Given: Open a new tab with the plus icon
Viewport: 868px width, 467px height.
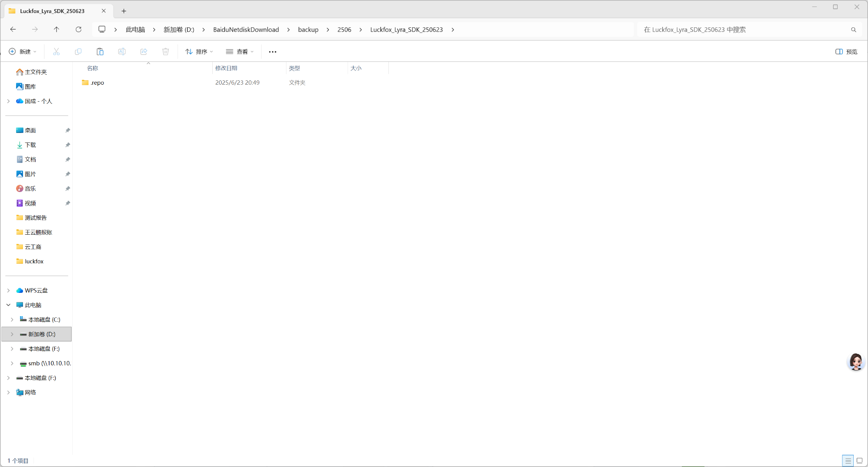Looking at the screenshot, I should coord(124,11).
